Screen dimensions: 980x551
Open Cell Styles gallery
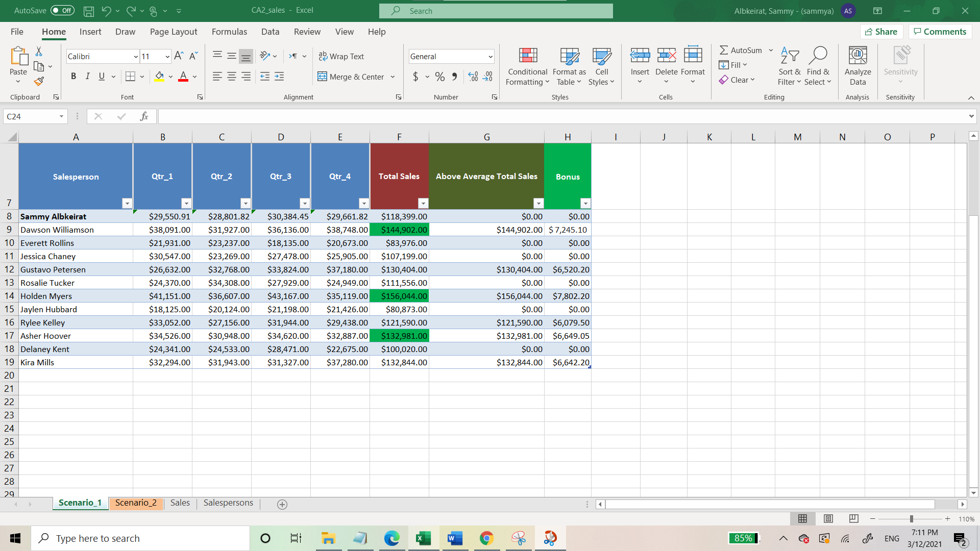602,67
